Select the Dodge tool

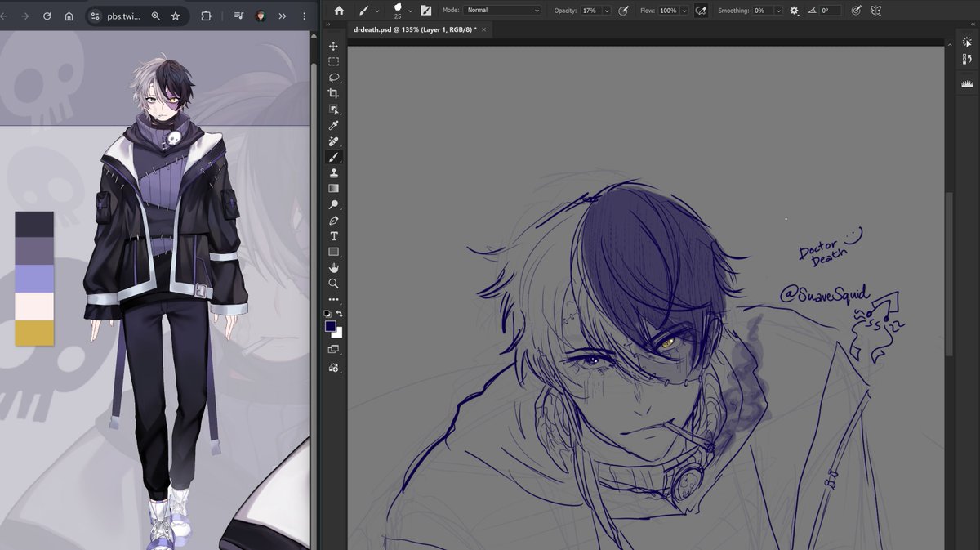[x=333, y=204]
